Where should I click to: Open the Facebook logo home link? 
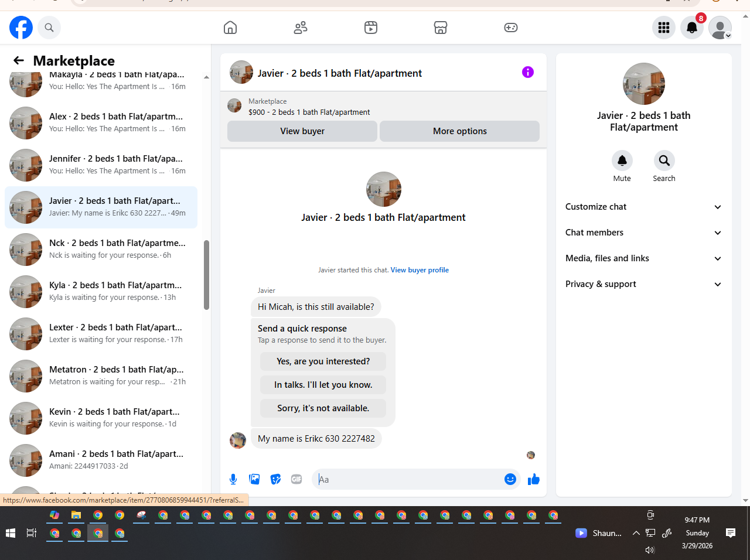coord(21,28)
